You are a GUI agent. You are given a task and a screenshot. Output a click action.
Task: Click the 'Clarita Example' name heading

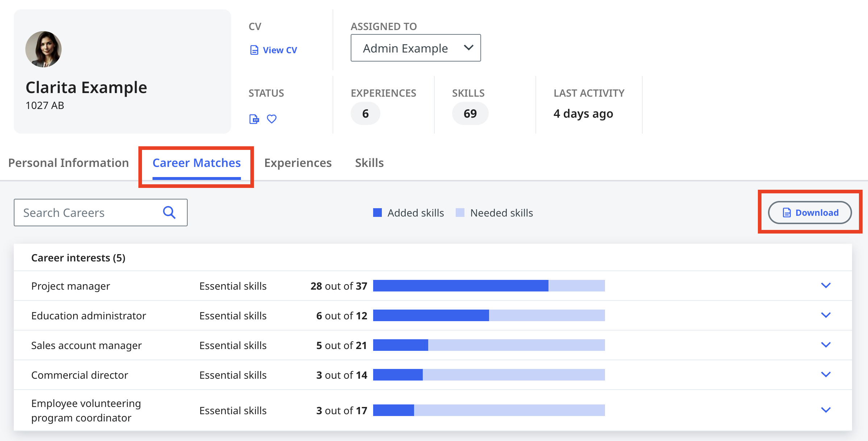pyautogui.click(x=86, y=87)
